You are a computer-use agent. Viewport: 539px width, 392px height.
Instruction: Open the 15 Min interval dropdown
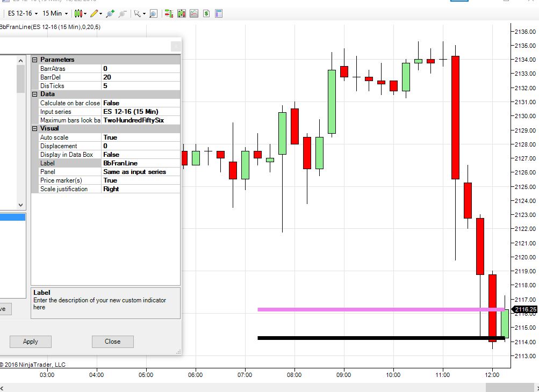coord(55,13)
